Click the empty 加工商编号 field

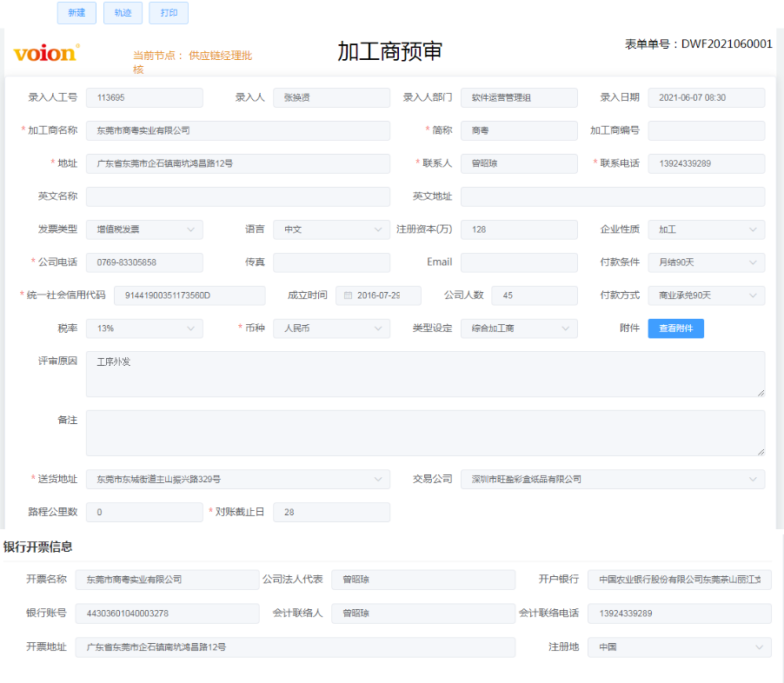[707, 130]
